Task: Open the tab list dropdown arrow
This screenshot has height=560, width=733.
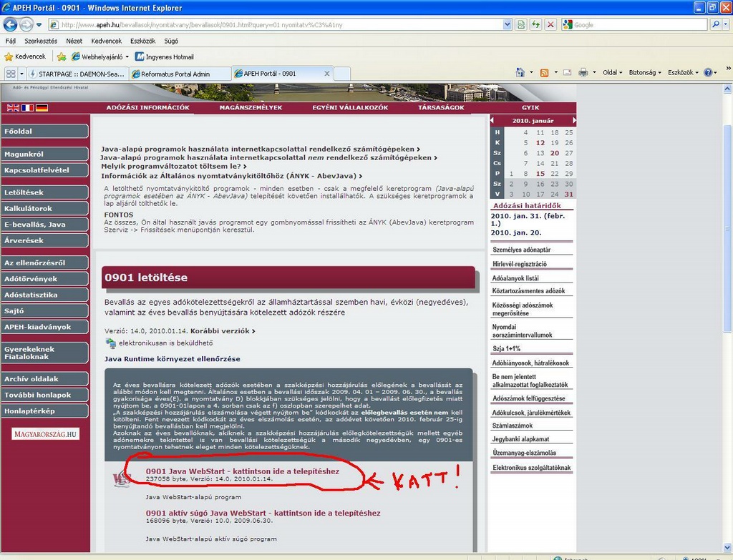Action: tap(21, 74)
